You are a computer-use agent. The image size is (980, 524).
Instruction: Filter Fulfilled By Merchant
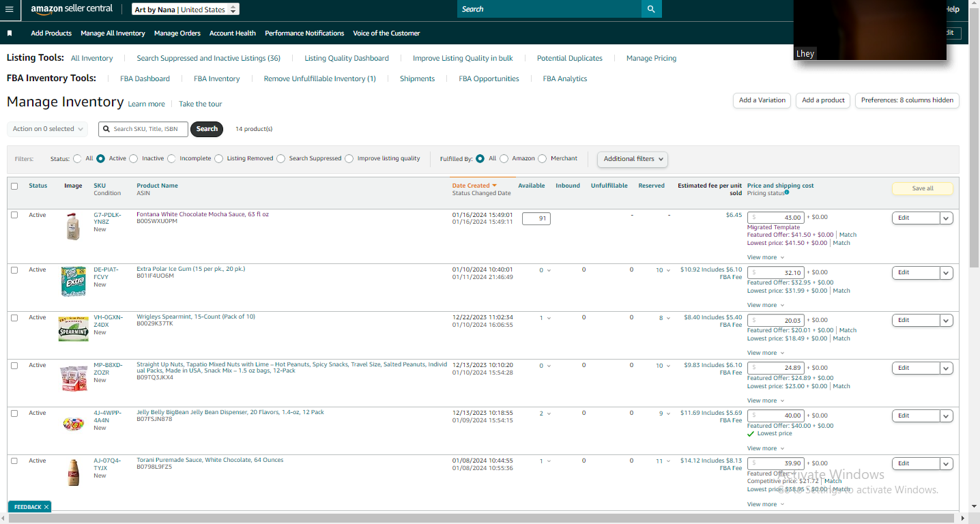(543, 158)
